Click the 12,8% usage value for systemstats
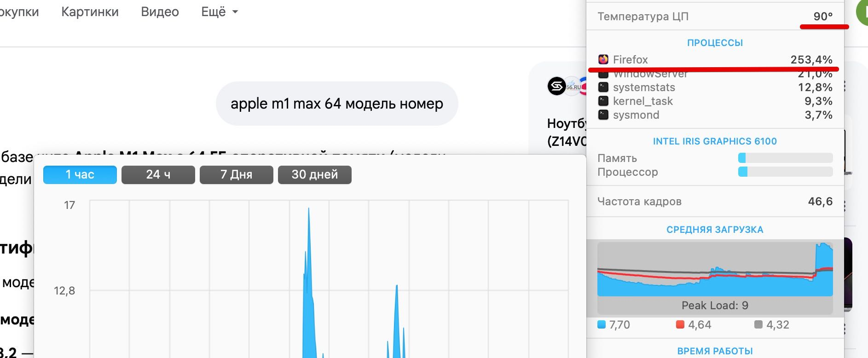 (815, 87)
